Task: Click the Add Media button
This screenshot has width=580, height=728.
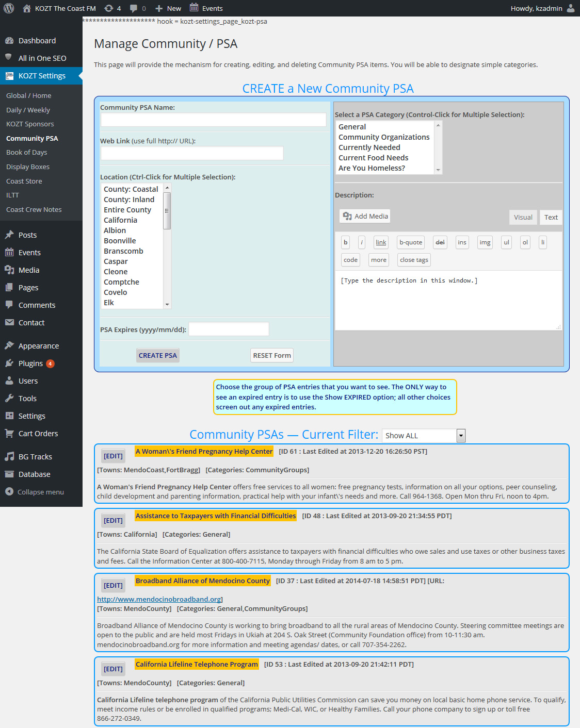Action: [365, 217]
